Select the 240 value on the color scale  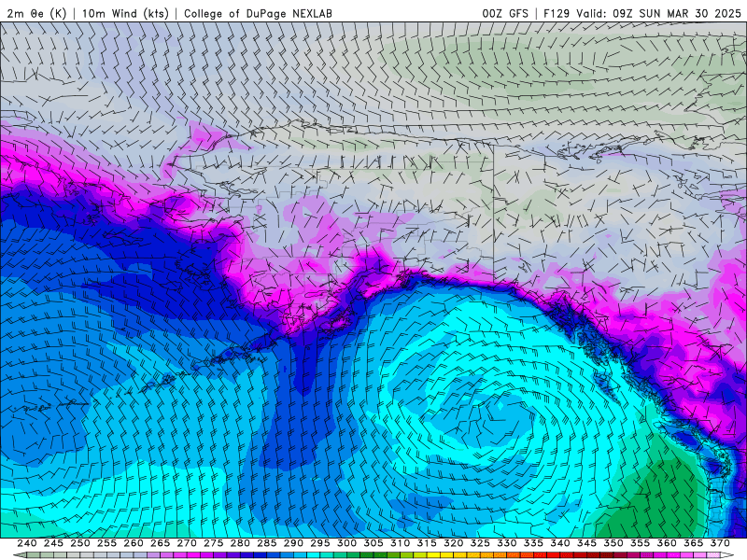point(27,543)
